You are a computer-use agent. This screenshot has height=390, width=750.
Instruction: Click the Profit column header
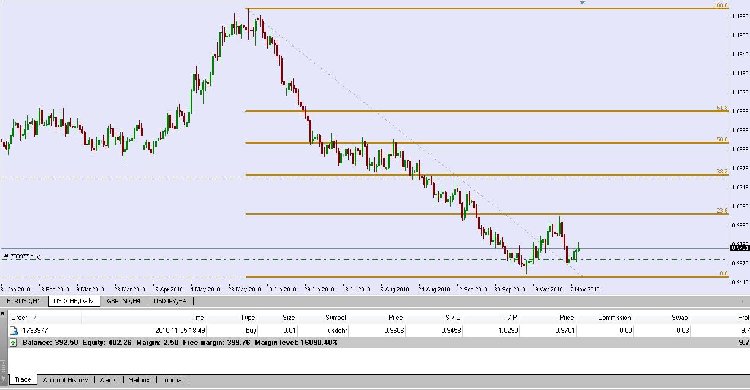click(743, 317)
